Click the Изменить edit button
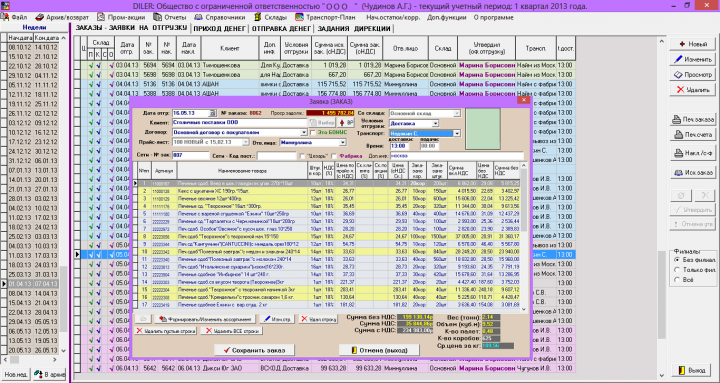 692,59
